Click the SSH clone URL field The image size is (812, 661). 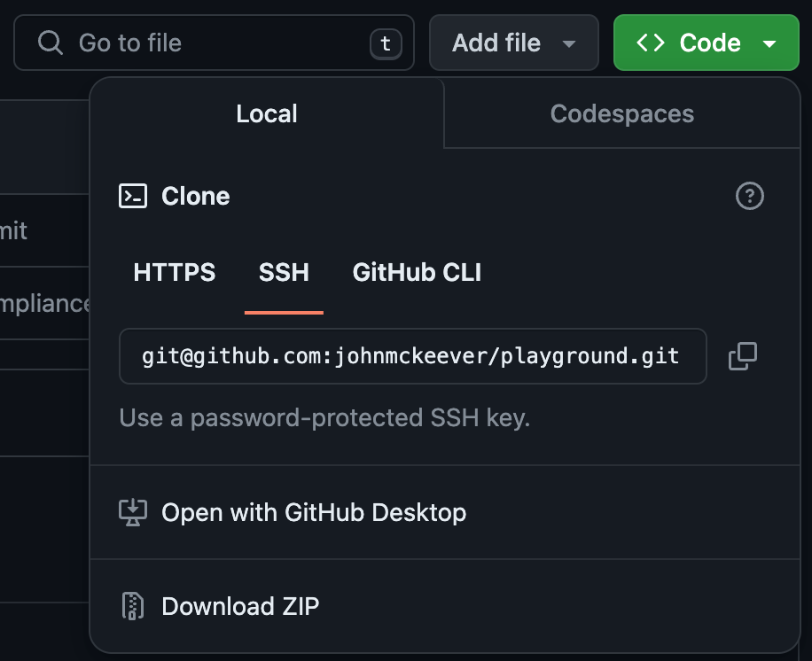pyautogui.click(x=411, y=356)
